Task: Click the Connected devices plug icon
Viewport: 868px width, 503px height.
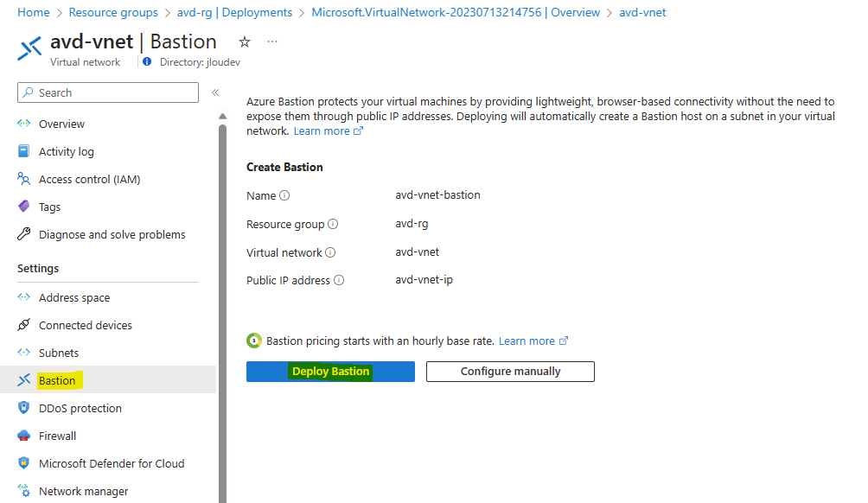Action: 24,325
